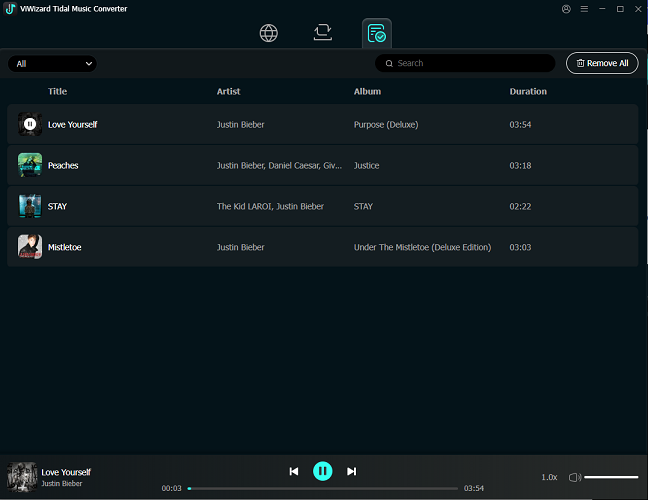Skip to previous track
The height and width of the screenshot is (500, 648).
pos(294,471)
